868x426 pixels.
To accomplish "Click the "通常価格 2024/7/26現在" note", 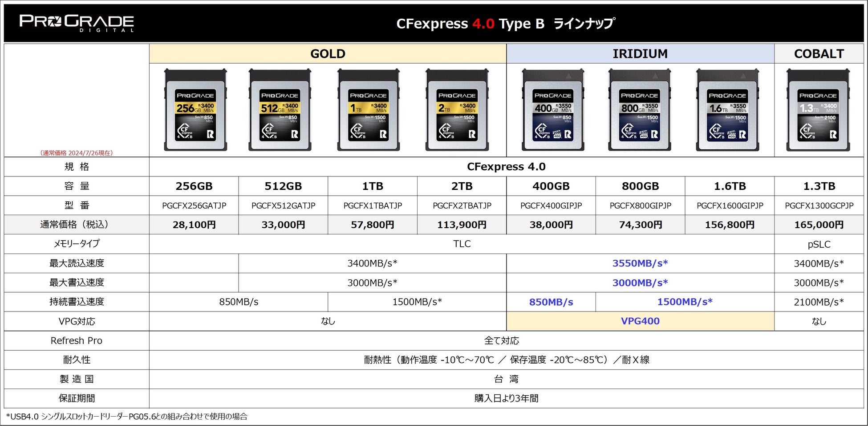I will (x=77, y=153).
